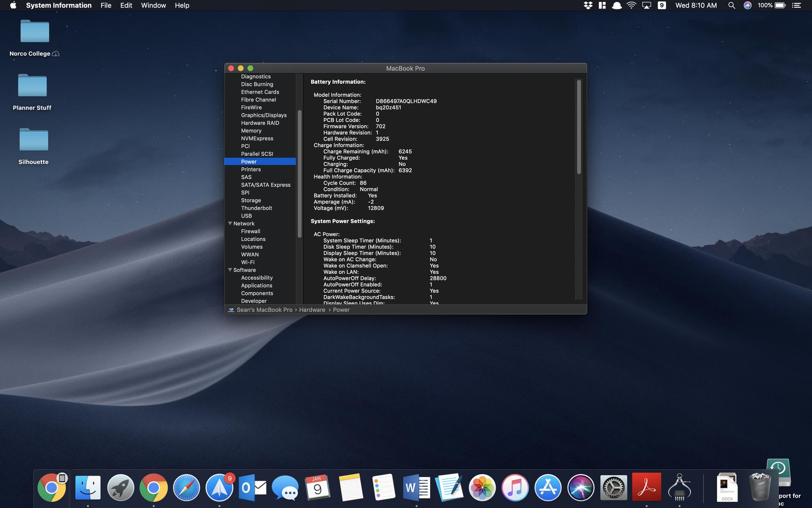Open Reminders list icon in Dock
This screenshot has width=812, height=508.
click(x=383, y=488)
